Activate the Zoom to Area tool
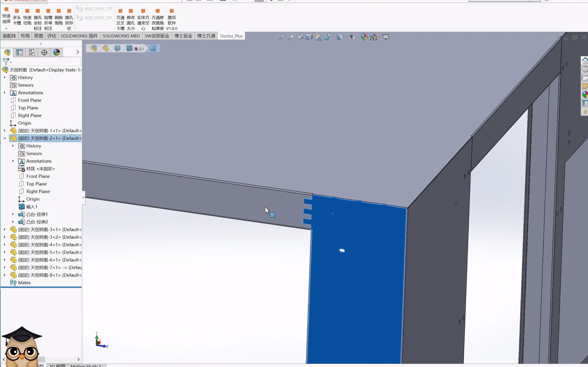 [x=291, y=37]
